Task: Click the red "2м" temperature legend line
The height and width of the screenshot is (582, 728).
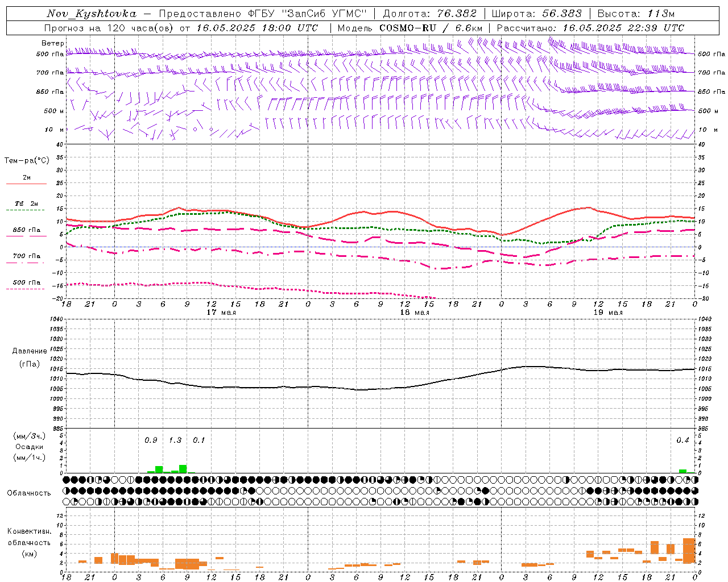Action: pyautogui.click(x=26, y=184)
